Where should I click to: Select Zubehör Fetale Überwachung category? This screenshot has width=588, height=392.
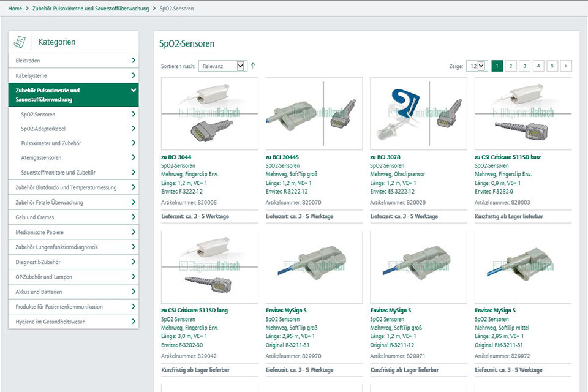point(73,202)
